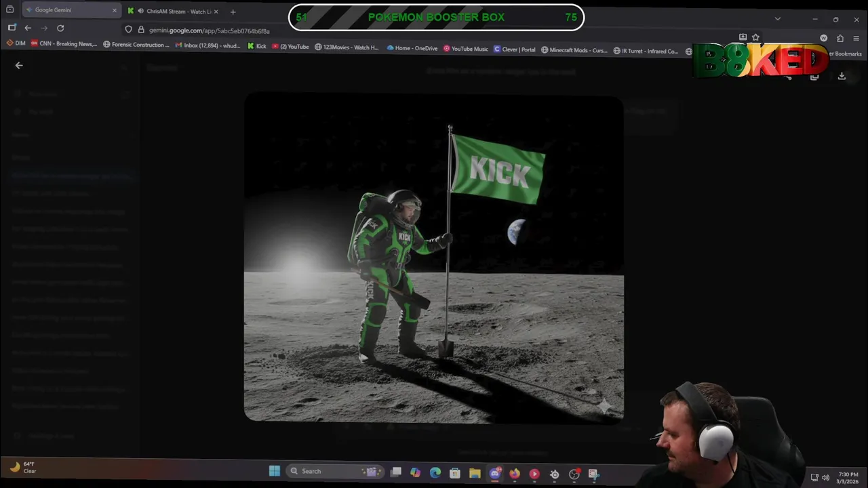This screenshot has width=868, height=488.
Task: Open the 123Movies bookmark
Action: point(347,47)
